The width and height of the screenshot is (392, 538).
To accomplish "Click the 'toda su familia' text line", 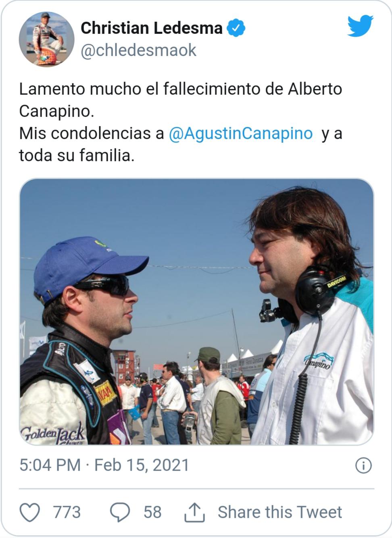I will coord(77,155).
